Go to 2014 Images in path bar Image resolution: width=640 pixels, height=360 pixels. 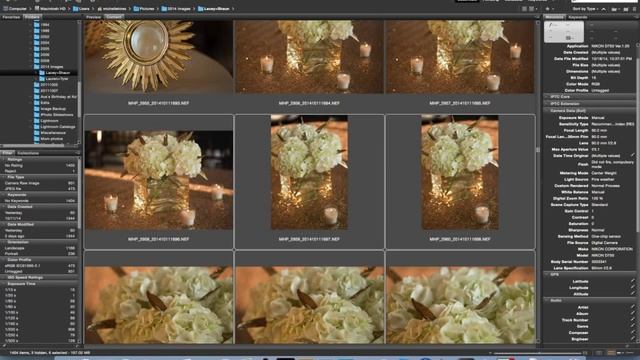click(x=176, y=8)
